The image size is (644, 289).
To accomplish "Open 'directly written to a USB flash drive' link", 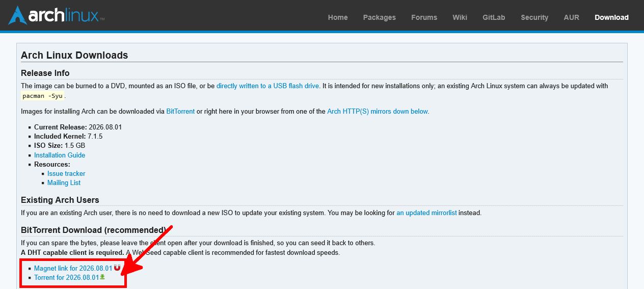I will coord(267,86).
